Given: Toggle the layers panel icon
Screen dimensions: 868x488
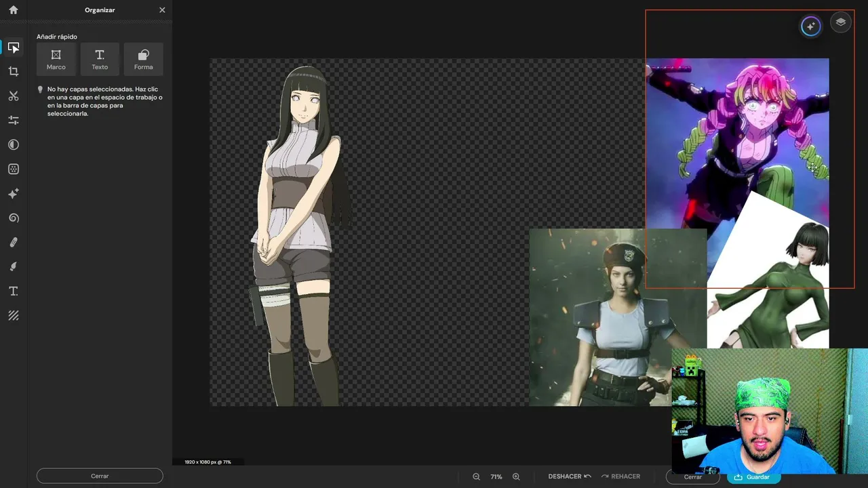Looking at the screenshot, I should point(841,22).
